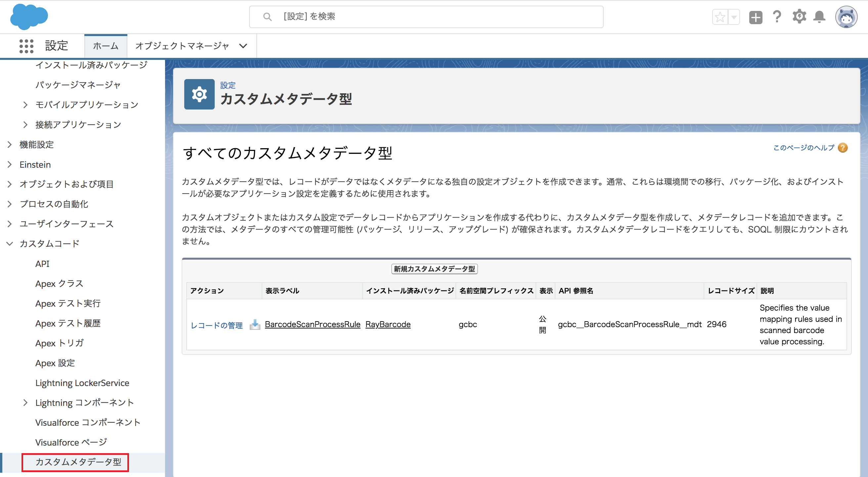The width and height of the screenshot is (868, 477).
Task: Switch to the ホーム tab
Action: tap(106, 46)
